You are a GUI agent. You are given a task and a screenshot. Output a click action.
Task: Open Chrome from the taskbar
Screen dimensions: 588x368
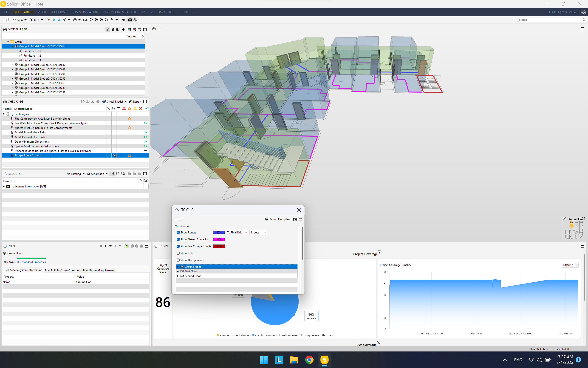(x=309, y=359)
